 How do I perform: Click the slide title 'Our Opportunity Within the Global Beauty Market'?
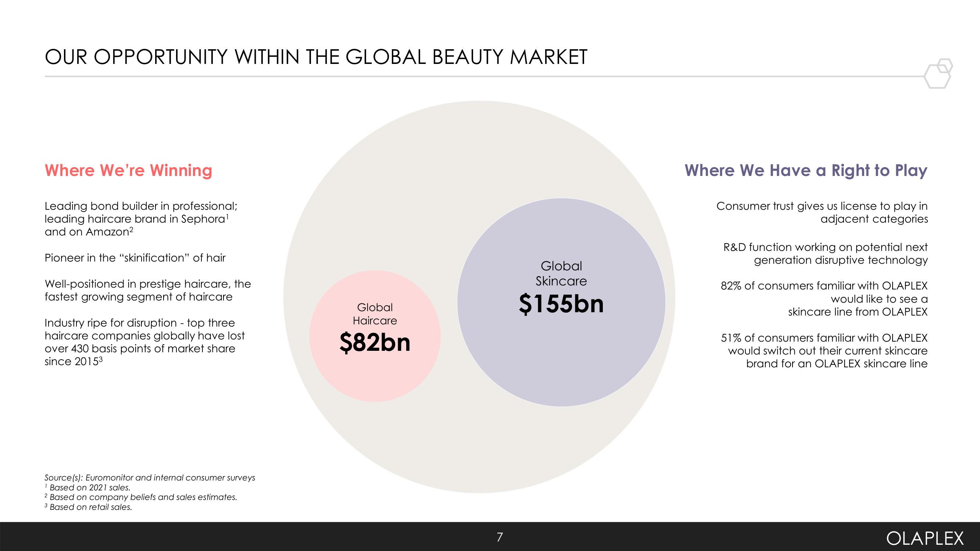[x=316, y=57]
